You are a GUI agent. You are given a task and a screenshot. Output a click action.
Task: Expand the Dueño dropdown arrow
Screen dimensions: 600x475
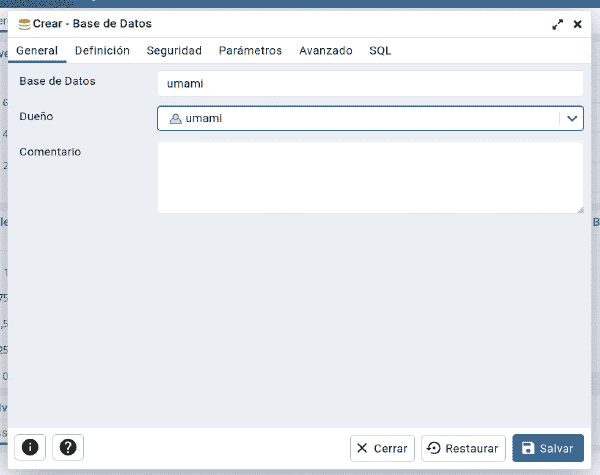click(x=572, y=119)
